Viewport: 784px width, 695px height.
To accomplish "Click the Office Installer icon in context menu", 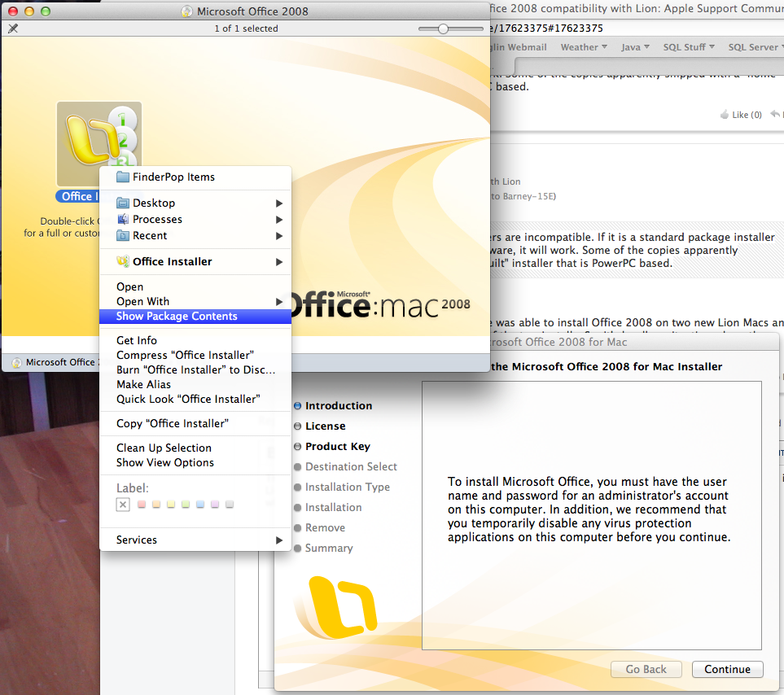I will coord(122,261).
